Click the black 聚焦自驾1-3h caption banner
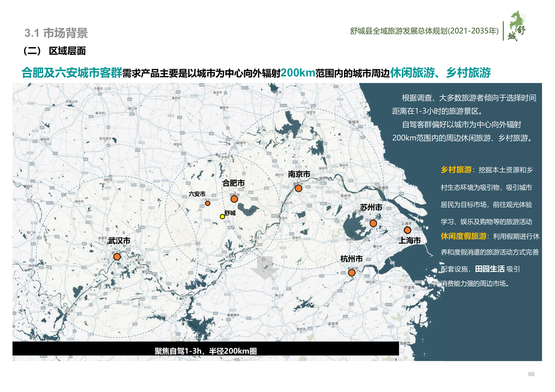 [206, 350]
